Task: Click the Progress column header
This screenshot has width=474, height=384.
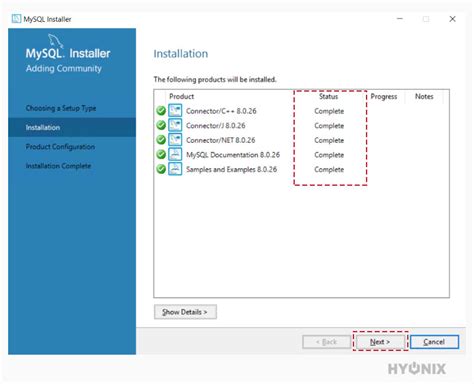Action: pyautogui.click(x=384, y=96)
